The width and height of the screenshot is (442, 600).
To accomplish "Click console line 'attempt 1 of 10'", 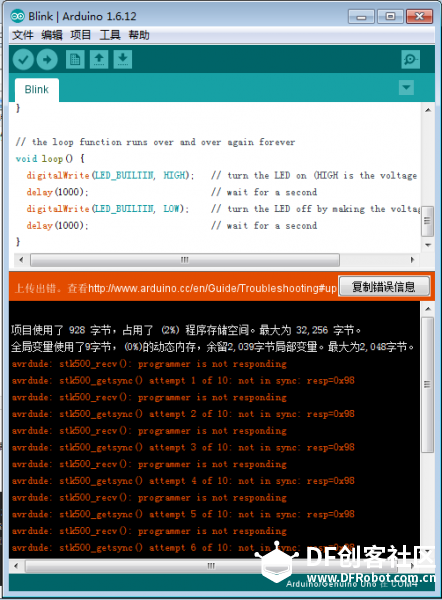I will point(183,381).
